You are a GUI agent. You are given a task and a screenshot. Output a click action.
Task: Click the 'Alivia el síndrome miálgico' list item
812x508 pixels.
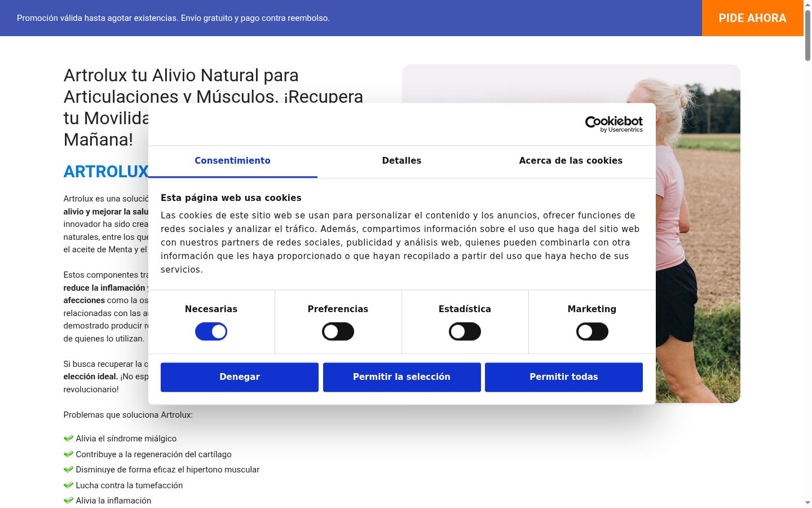pyautogui.click(x=126, y=439)
